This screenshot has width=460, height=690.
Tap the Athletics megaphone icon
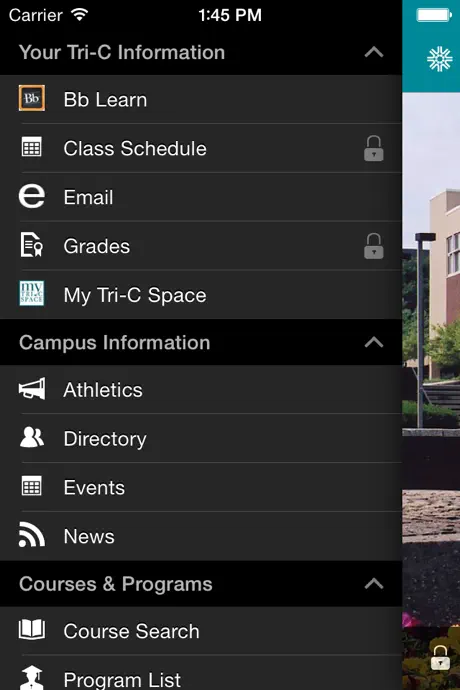tap(32, 389)
